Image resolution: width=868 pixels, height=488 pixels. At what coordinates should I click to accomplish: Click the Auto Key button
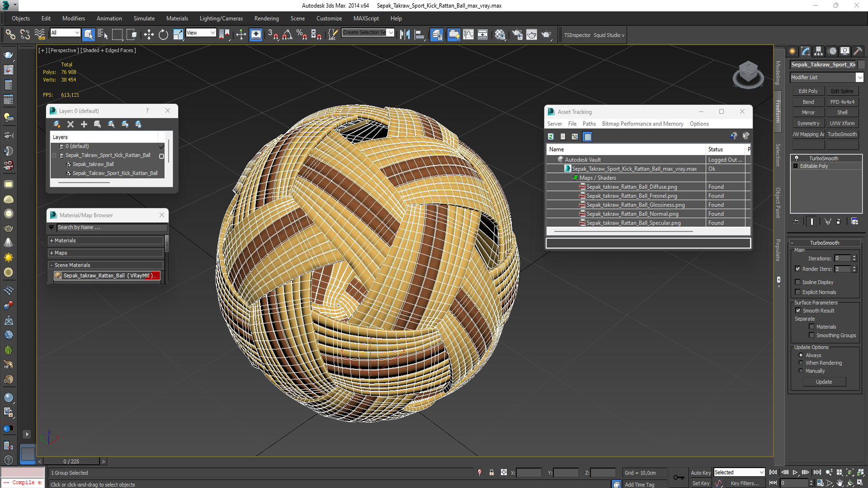[700, 473]
